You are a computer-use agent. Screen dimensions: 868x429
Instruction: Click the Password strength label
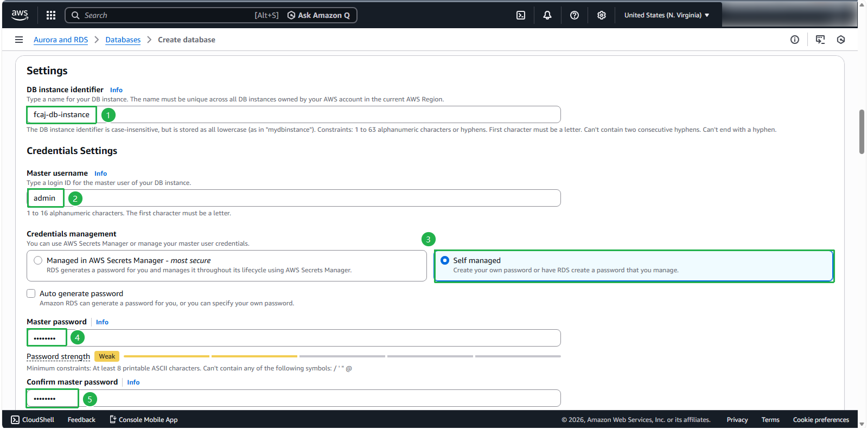coord(58,356)
